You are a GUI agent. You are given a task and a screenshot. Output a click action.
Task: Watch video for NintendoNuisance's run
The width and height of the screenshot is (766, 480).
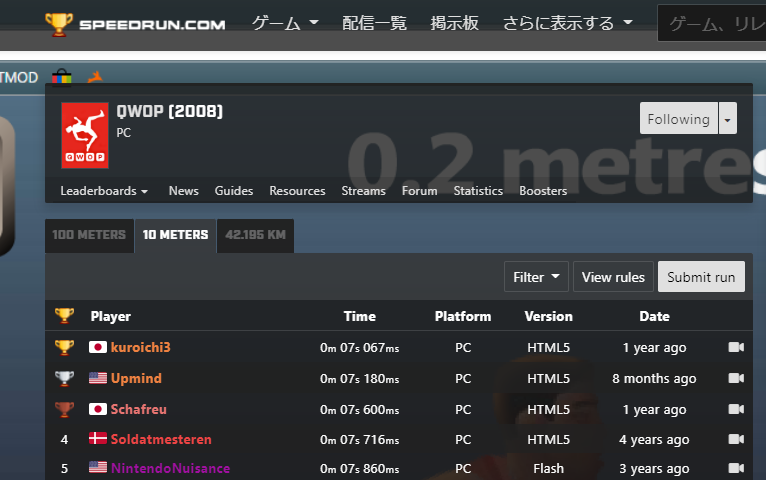coord(736,468)
